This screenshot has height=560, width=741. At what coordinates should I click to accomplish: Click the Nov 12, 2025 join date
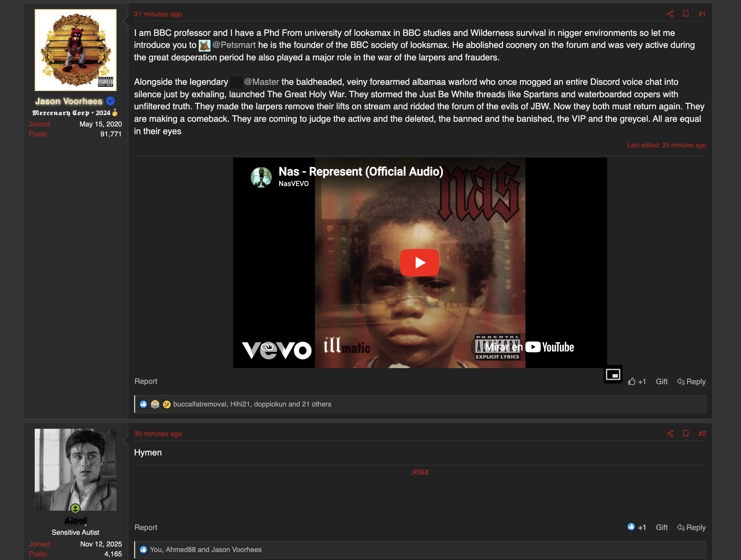point(101,544)
